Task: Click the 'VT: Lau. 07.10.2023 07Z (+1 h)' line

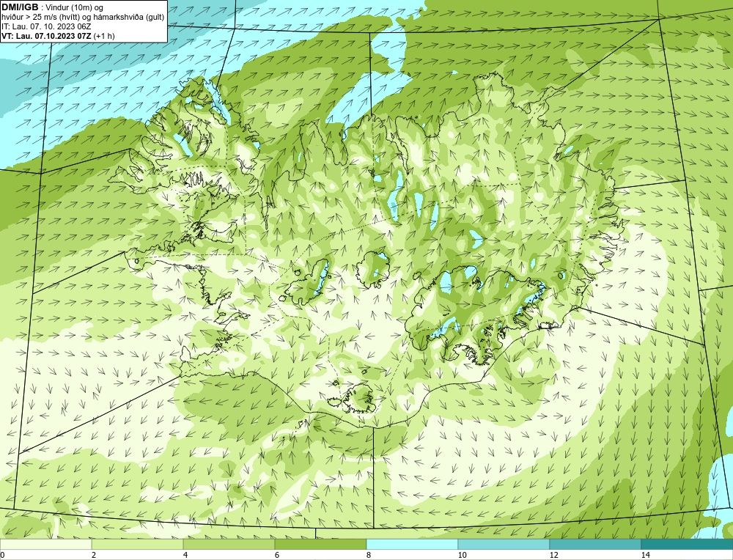Action: tap(58, 35)
